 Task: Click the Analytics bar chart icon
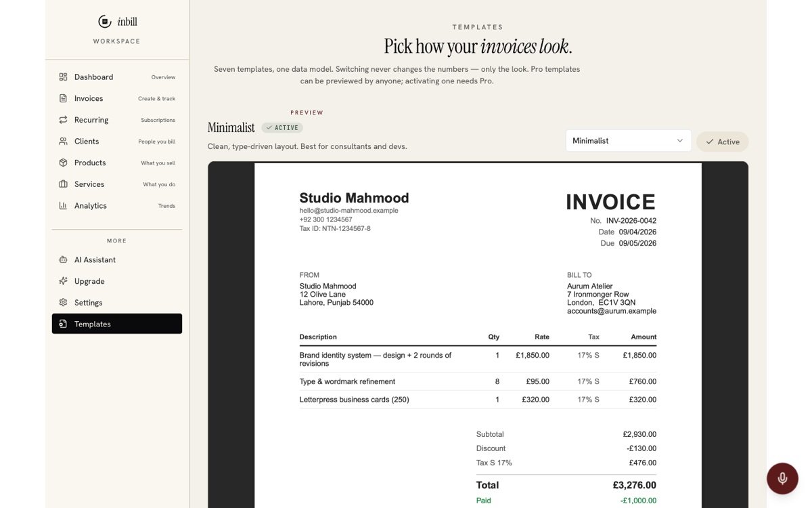click(63, 206)
